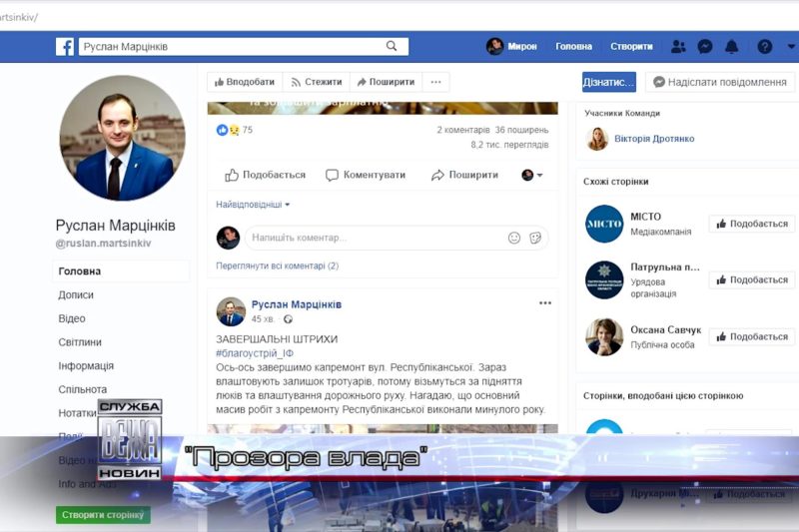799x532 pixels.
Task: Open the 36 поширень link
Action: click(x=521, y=130)
